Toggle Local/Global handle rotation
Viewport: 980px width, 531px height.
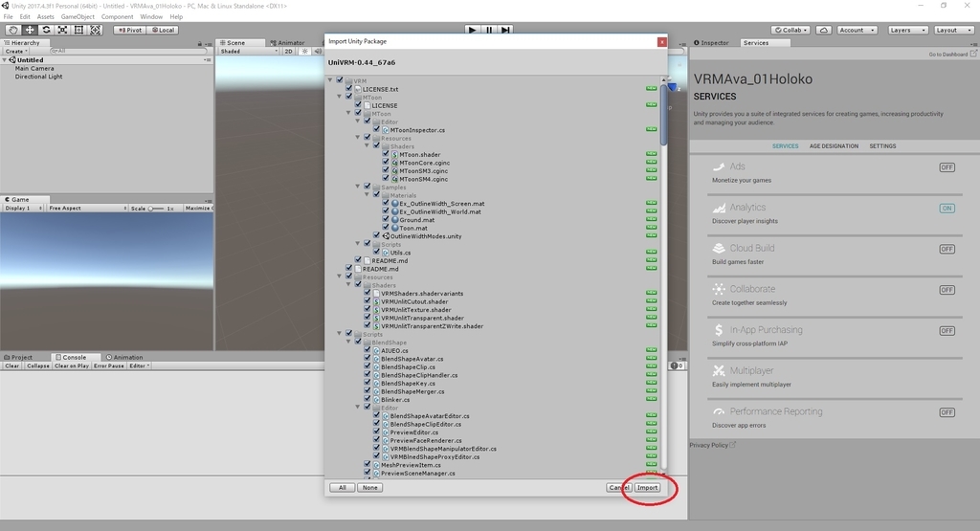[163, 30]
